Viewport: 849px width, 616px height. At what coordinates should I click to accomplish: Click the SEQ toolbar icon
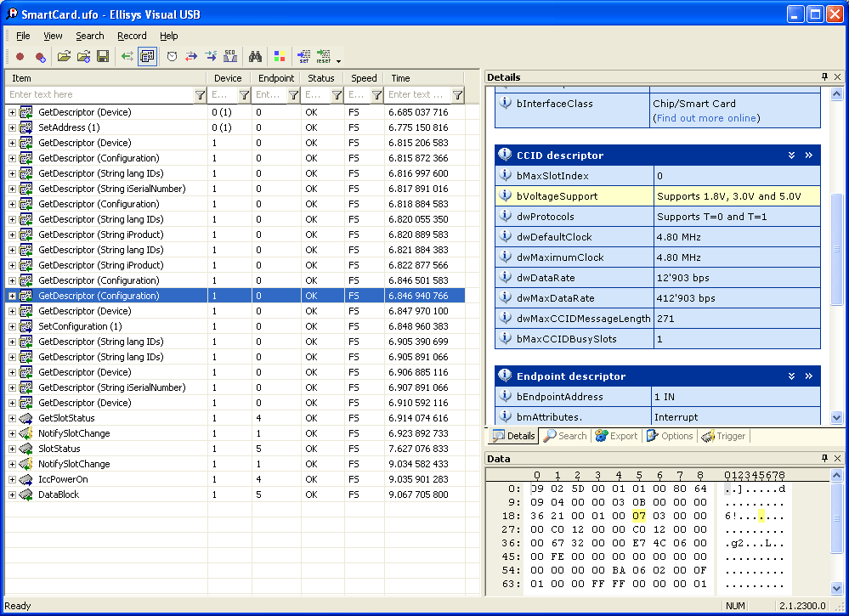coord(229,57)
